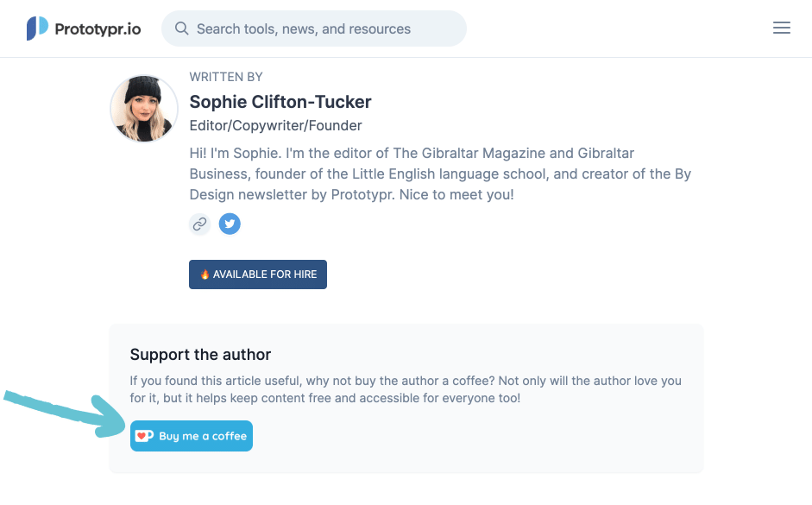Click the support description paragraph
Viewport: 812px width, 505px height.
406,389
